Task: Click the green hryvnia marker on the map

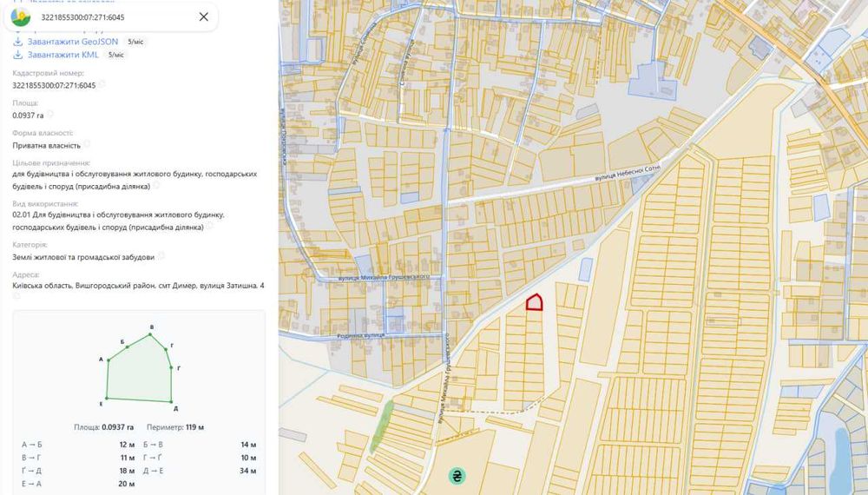Action: point(457,476)
